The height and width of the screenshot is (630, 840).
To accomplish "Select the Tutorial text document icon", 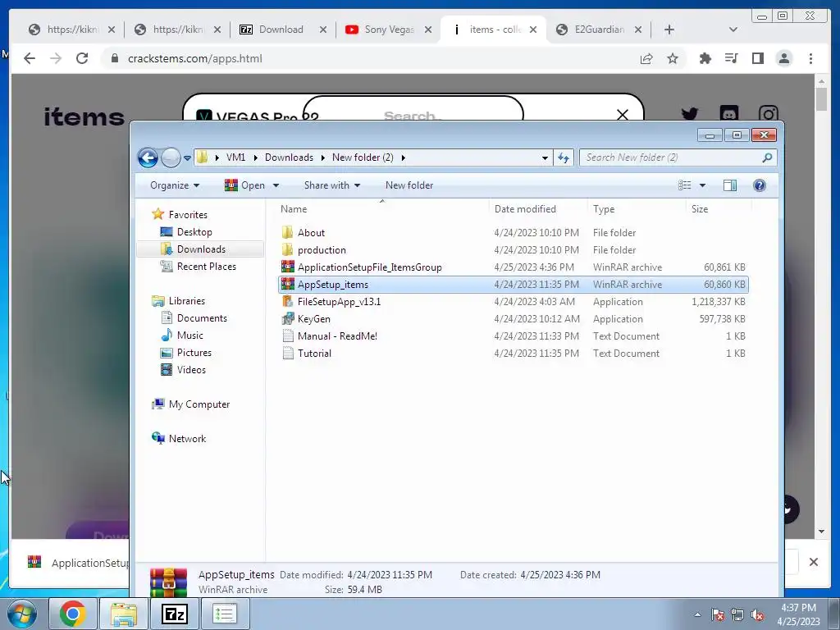I will click(288, 353).
